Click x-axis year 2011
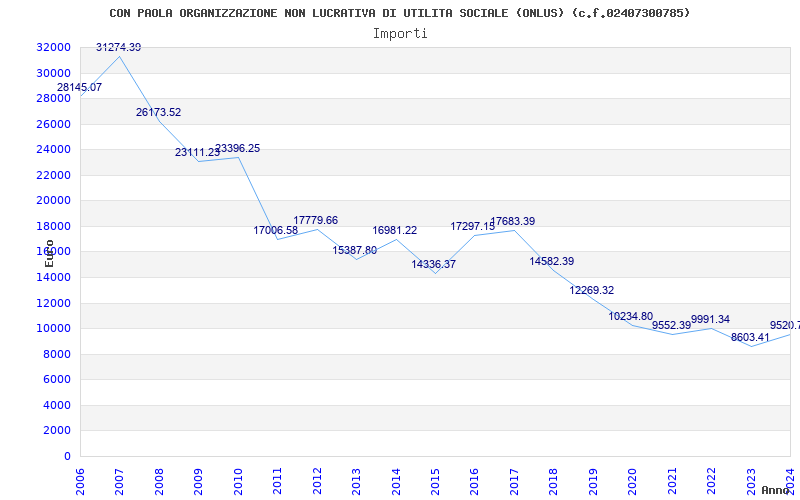800x500 pixels. point(277,481)
